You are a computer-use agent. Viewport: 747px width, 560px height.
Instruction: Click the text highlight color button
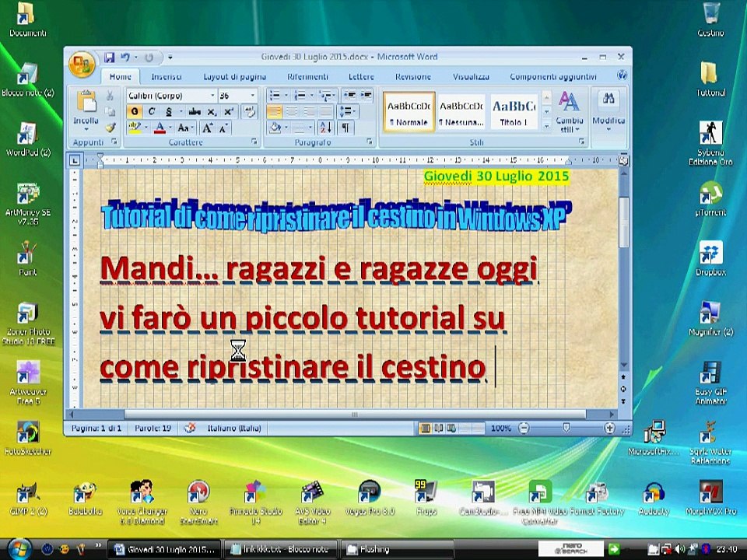click(x=135, y=128)
